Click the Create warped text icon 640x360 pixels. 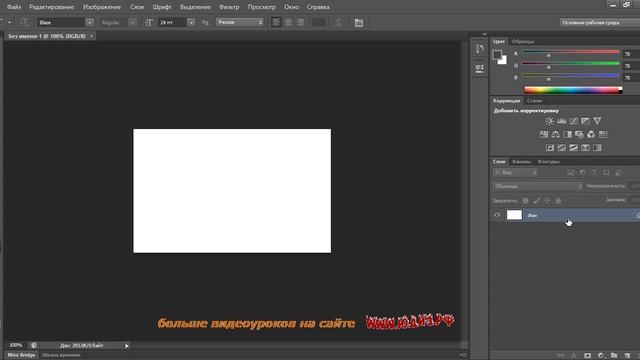(338, 22)
